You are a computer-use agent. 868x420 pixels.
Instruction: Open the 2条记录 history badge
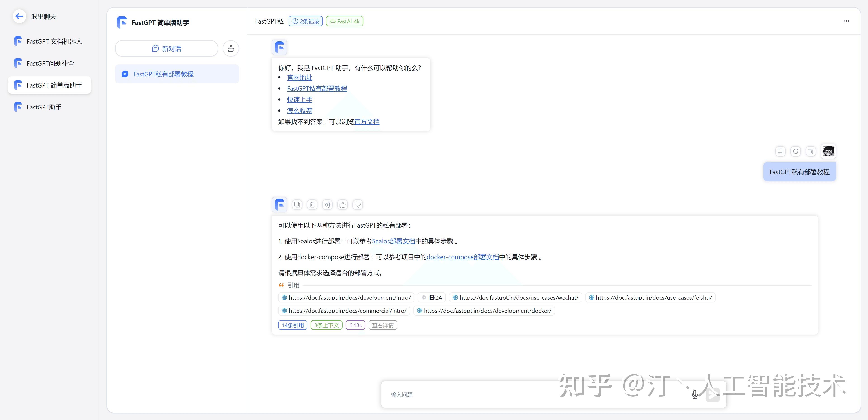click(305, 21)
